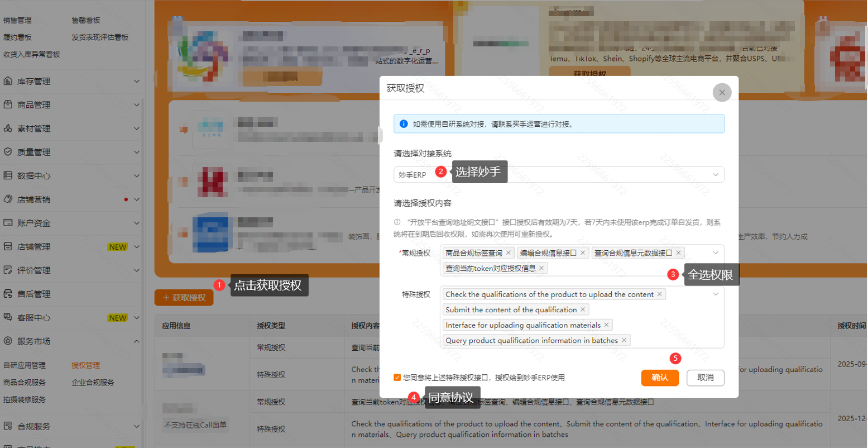Click the 授权类型 column header
This screenshot has width=868, height=448.
[271, 326]
